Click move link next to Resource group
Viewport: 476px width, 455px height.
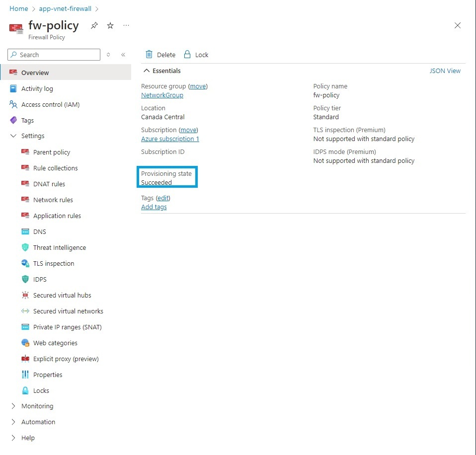(198, 86)
